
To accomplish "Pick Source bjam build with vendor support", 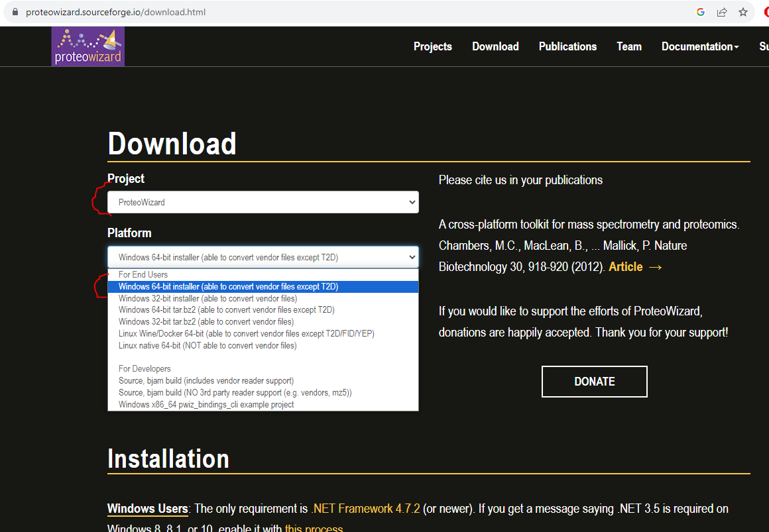I will pyautogui.click(x=263, y=381).
